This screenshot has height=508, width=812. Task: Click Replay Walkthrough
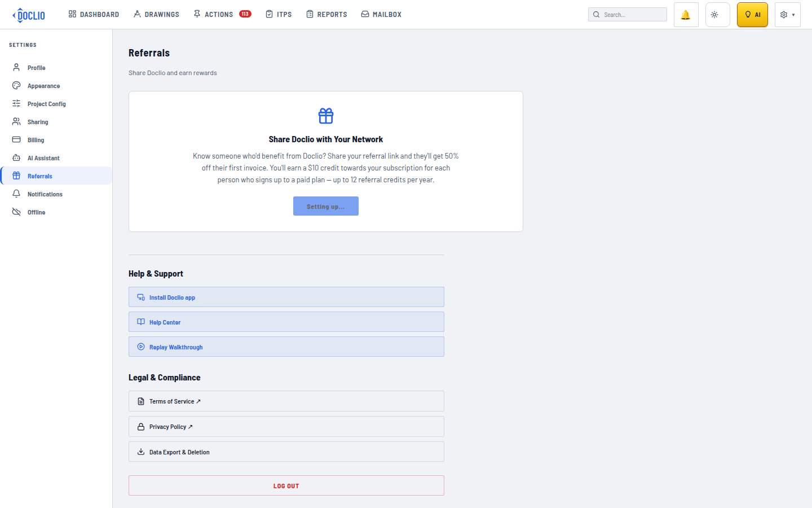286,347
